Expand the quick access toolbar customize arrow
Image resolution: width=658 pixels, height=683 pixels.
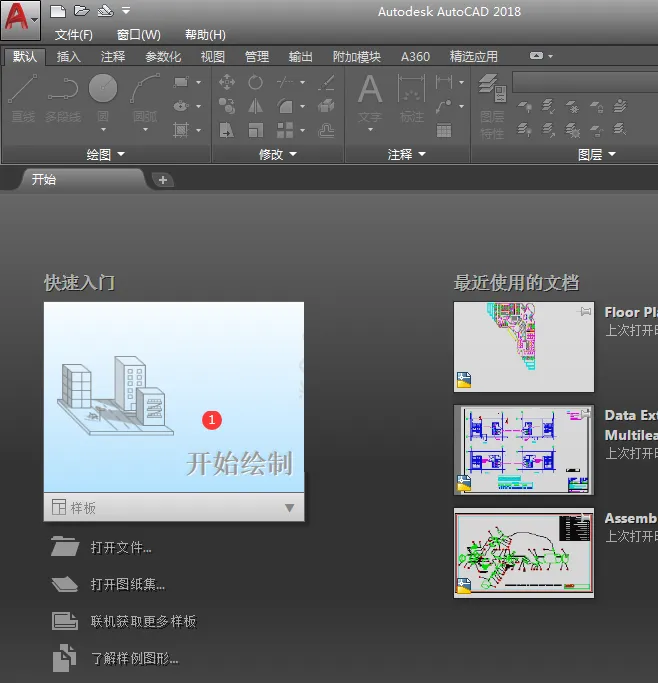[126, 10]
